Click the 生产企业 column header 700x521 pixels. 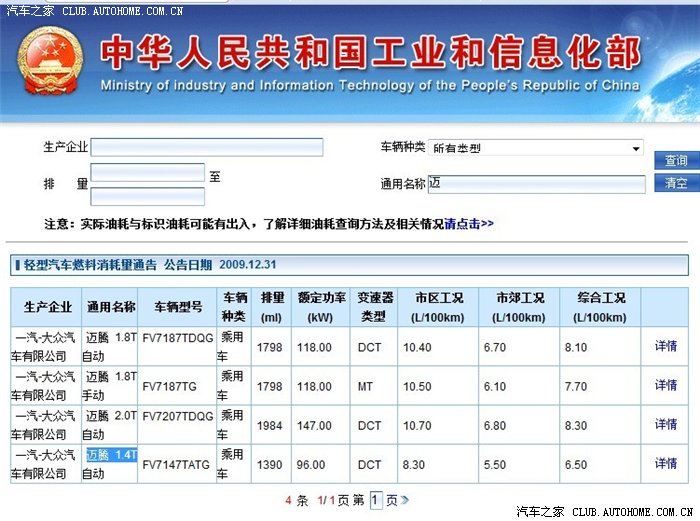point(47,307)
